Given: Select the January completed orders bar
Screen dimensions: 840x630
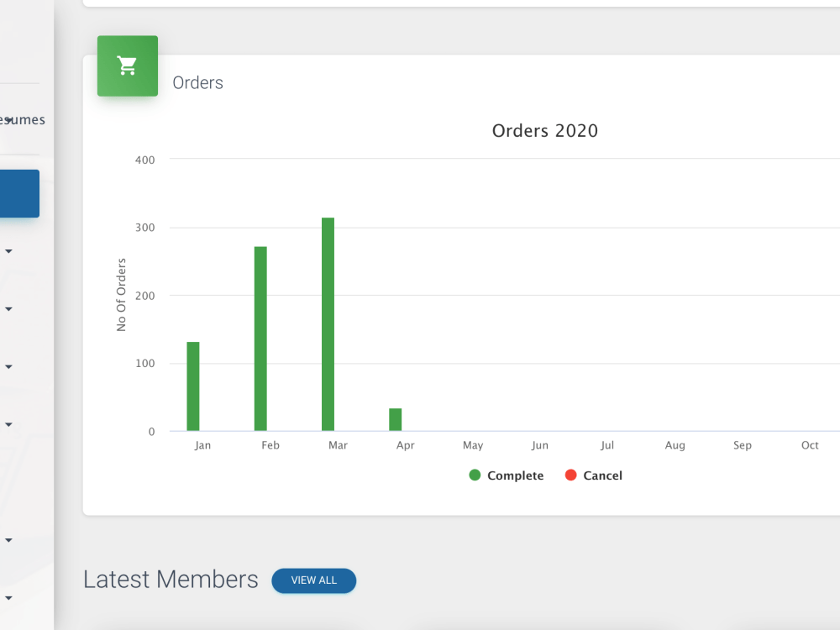Looking at the screenshot, I should (x=193, y=386).
